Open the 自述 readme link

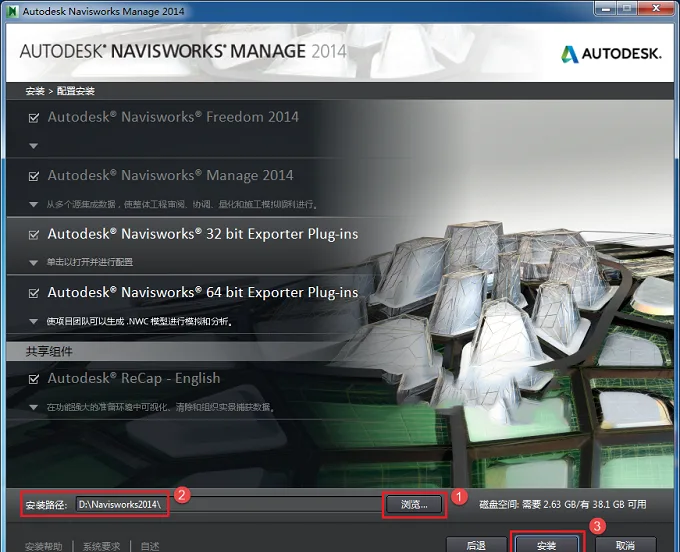click(150, 546)
